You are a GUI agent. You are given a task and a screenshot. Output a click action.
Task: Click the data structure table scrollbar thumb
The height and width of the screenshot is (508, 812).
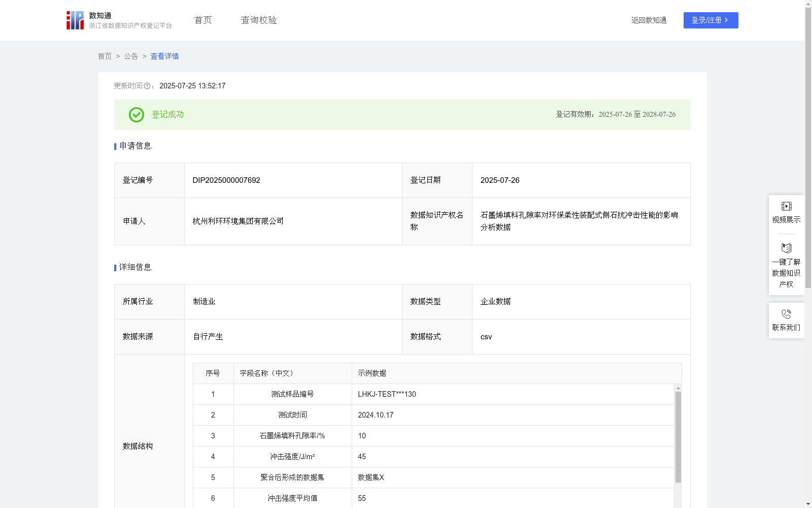pos(678,437)
